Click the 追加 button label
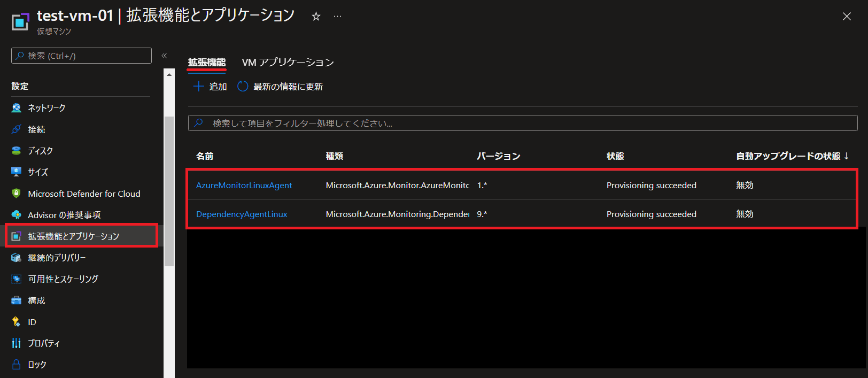Viewport: 868px width, 378px height. tap(218, 87)
